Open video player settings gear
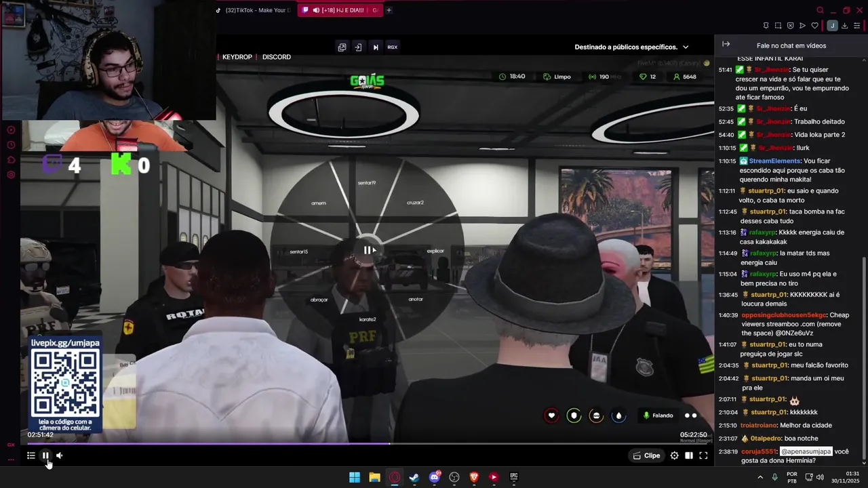The image size is (868, 488). pos(674,455)
